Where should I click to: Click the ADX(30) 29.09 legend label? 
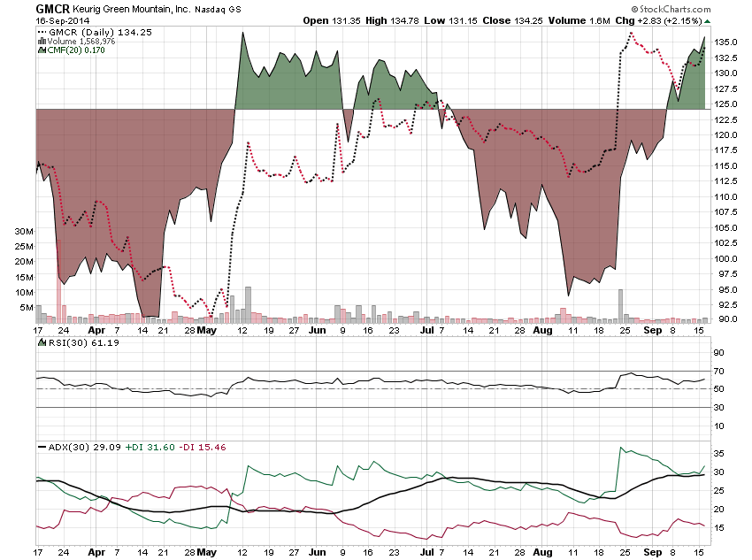pyautogui.click(x=84, y=447)
